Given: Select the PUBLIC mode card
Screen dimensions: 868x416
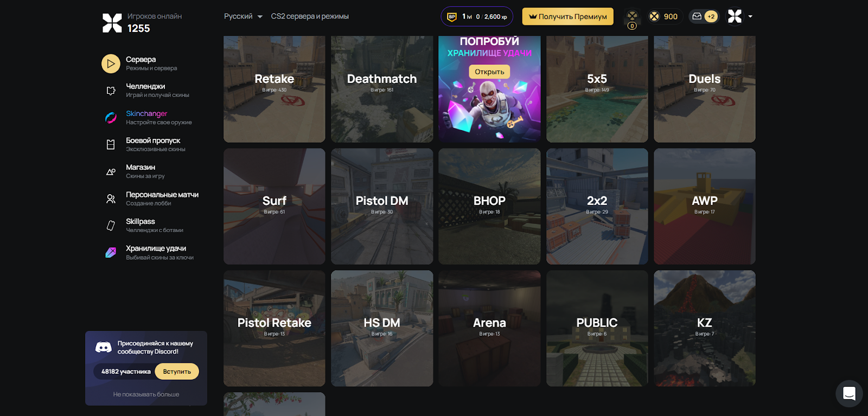Looking at the screenshot, I should point(597,328).
